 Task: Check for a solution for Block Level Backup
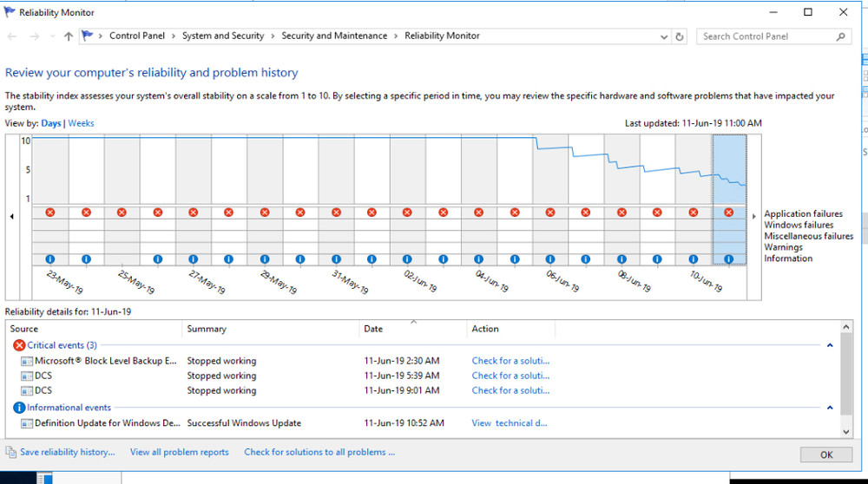pos(510,361)
